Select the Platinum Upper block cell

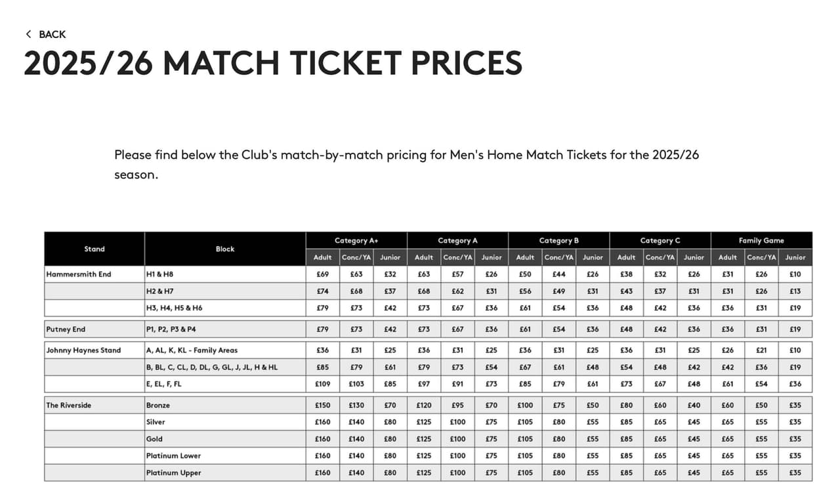tap(174, 472)
